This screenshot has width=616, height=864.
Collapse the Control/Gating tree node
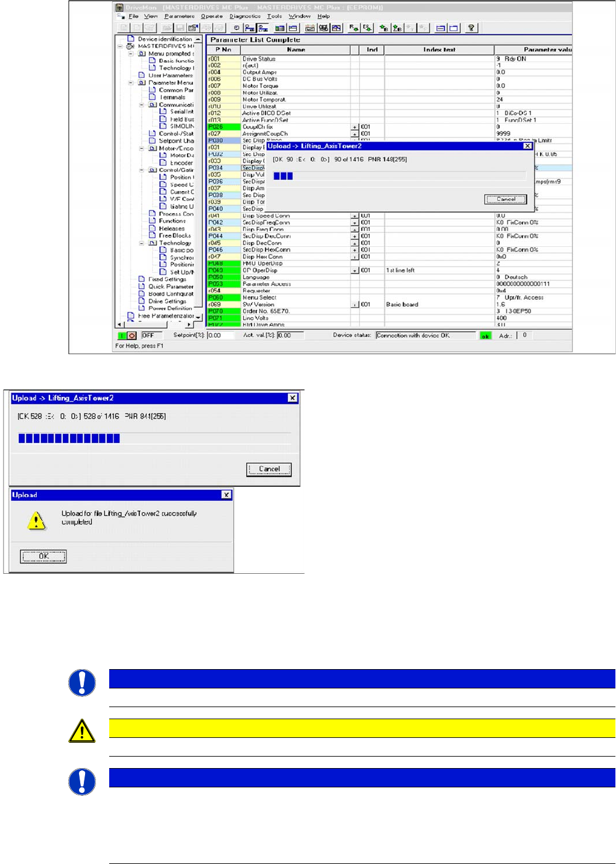142,170
